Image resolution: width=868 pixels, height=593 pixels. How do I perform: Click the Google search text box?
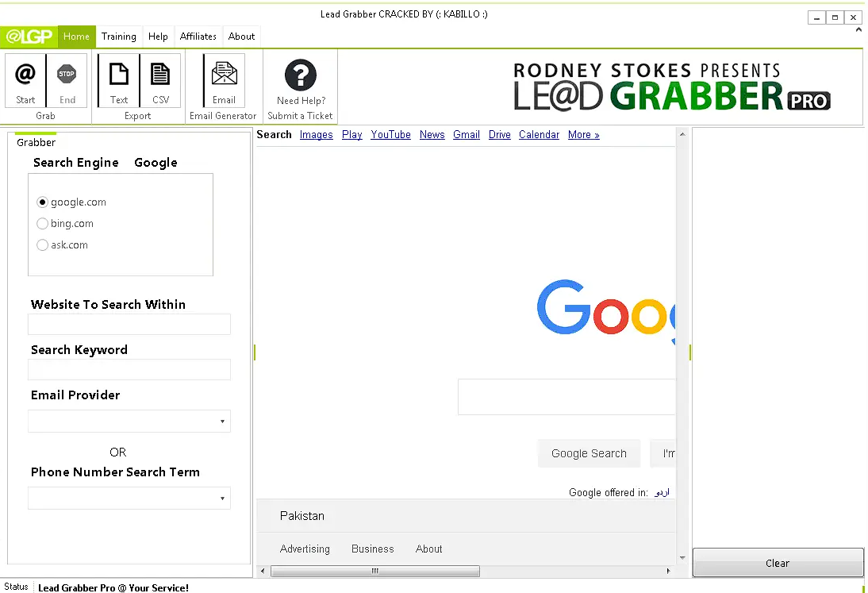pyautogui.click(x=567, y=397)
